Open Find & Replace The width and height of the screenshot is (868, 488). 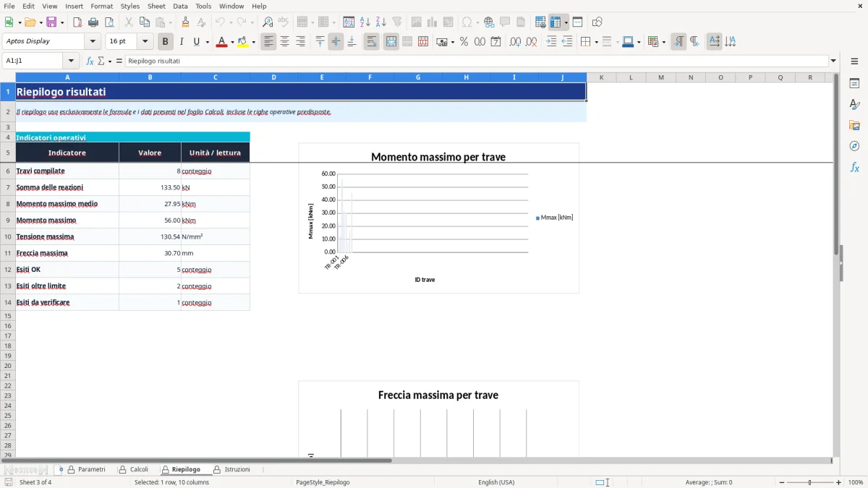click(268, 22)
